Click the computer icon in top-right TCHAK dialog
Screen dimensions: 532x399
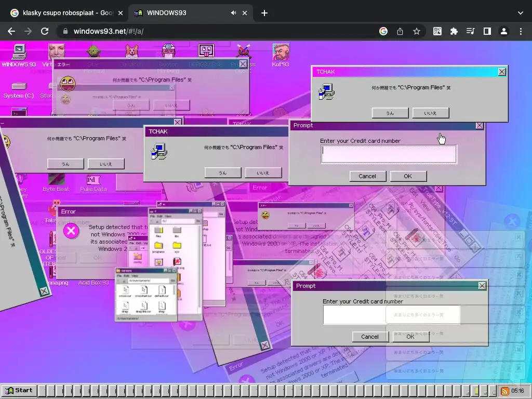coord(326,91)
